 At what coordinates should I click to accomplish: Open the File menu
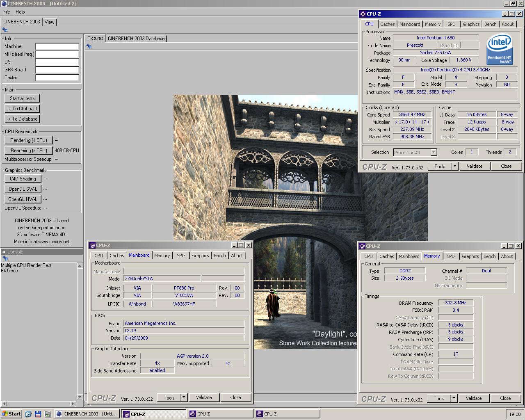click(7, 12)
